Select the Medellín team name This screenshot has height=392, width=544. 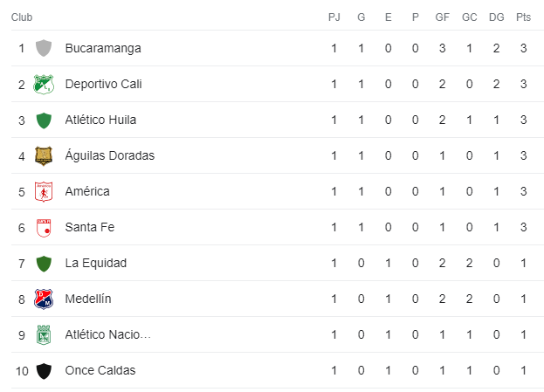tap(88, 299)
